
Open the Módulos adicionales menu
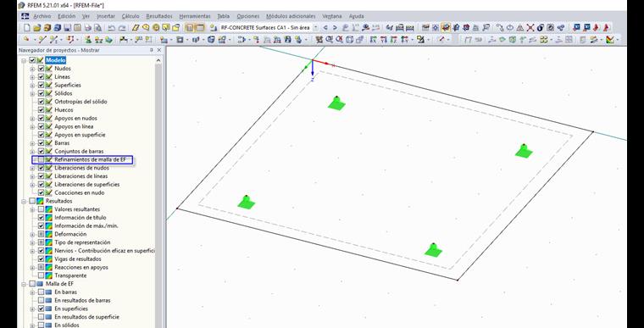[291, 16]
